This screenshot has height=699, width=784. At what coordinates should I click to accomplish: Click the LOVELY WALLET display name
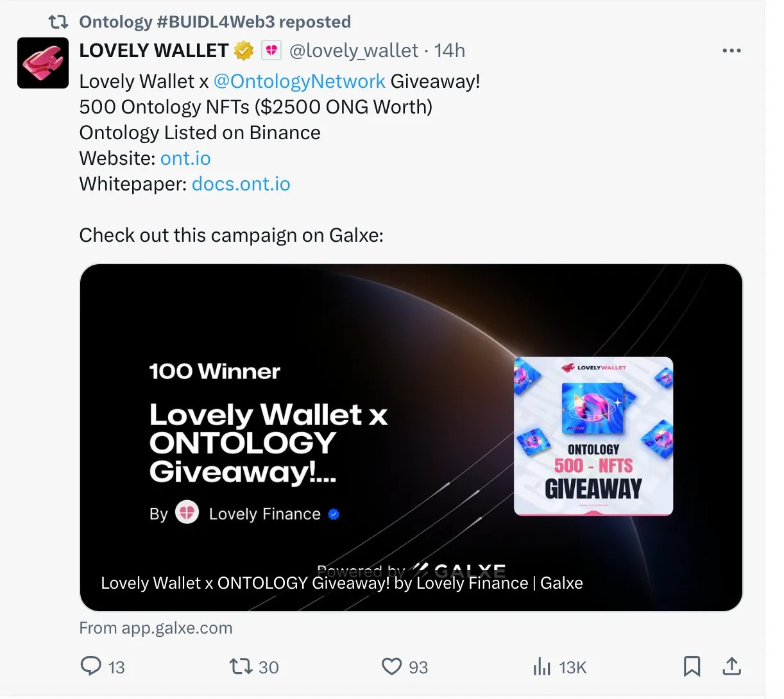pos(153,51)
